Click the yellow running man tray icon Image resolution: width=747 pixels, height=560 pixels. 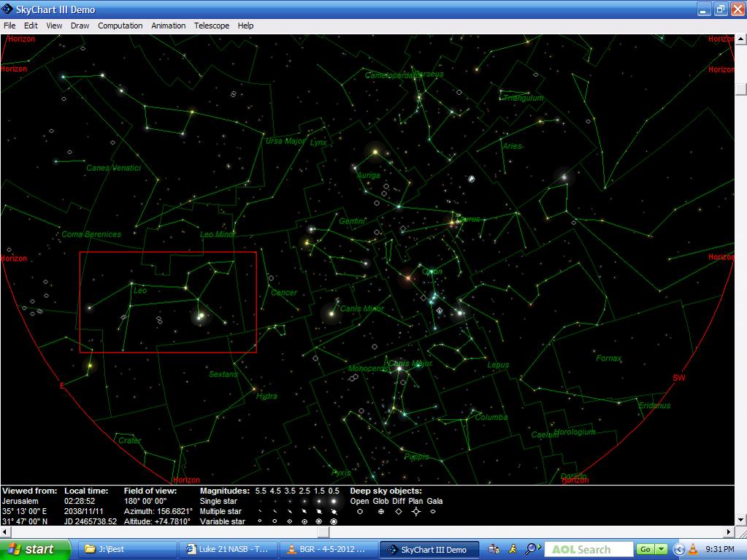(x=513, y=549)
